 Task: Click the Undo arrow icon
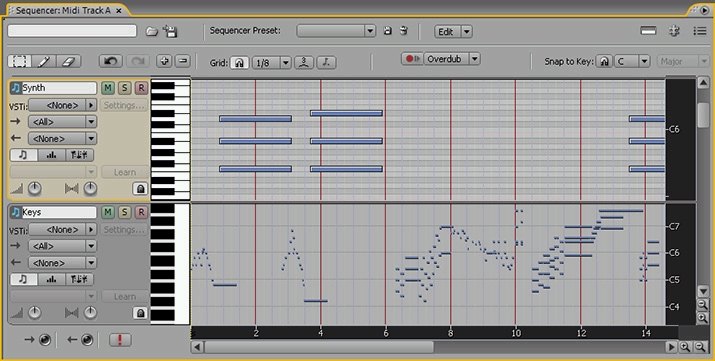click(x=110, y=61)
